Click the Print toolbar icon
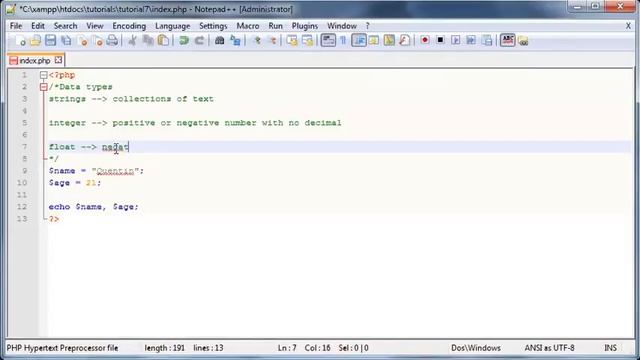The width and height of the screenshot is (640, 360). pos(112,40)
